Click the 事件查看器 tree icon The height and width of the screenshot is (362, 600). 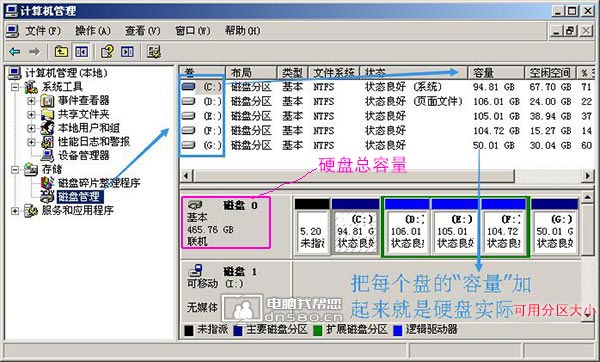pyautogui.click(x=47, y=101)
